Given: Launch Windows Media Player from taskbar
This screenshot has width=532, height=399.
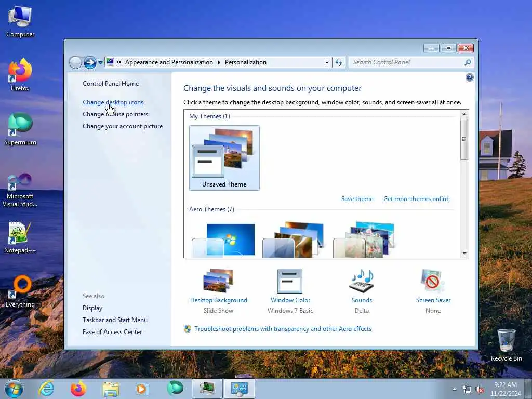Looking at the screenshot, I should tap(141, 389).
